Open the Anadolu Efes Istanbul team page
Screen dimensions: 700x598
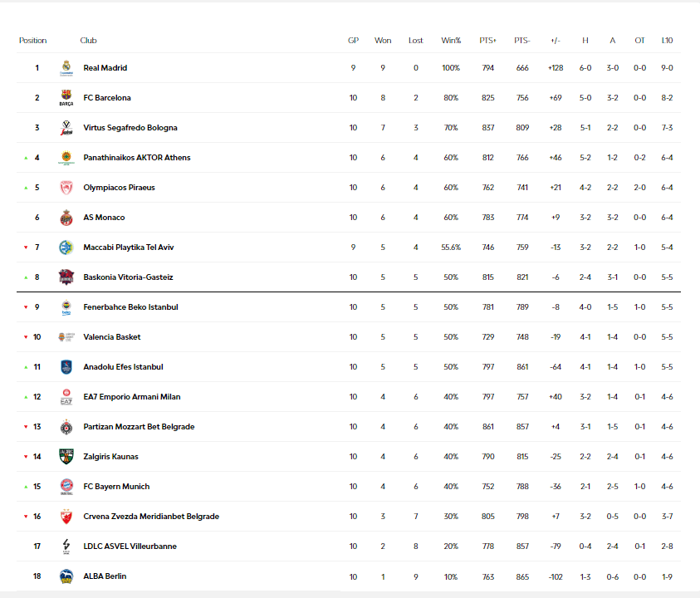click(x=123, y=367)
